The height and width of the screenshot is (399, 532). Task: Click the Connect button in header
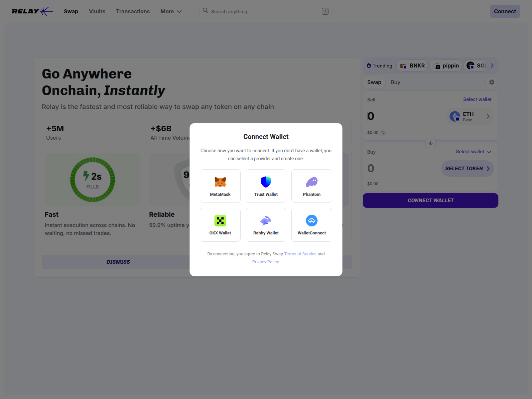(504, 11)
